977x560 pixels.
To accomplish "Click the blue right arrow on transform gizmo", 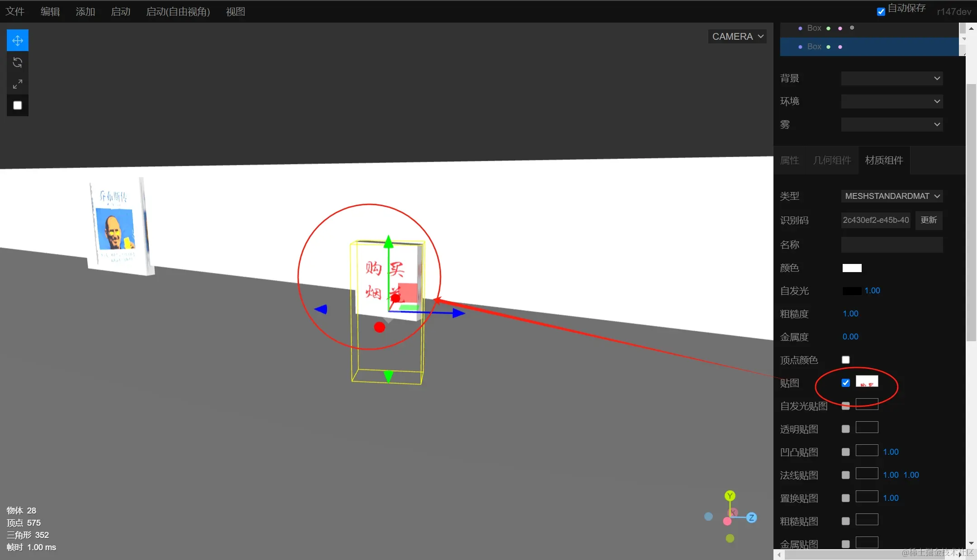I will coord(458,313).
